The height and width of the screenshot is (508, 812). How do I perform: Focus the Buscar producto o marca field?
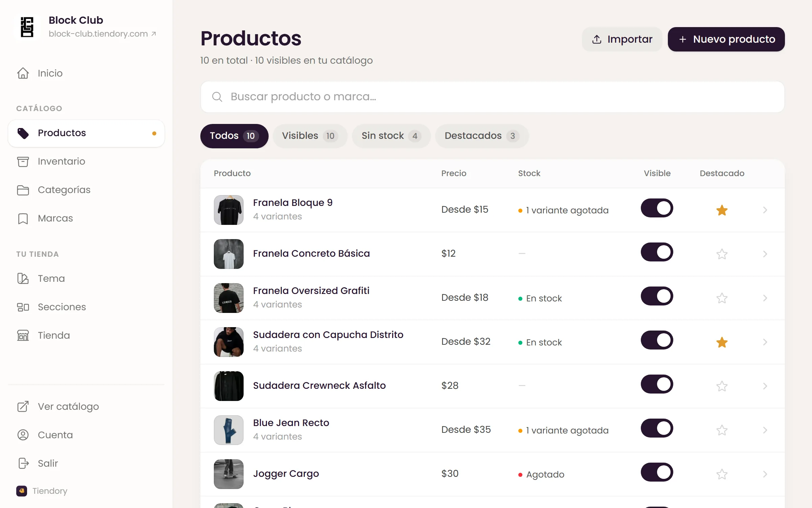click(x=492, y=97)
